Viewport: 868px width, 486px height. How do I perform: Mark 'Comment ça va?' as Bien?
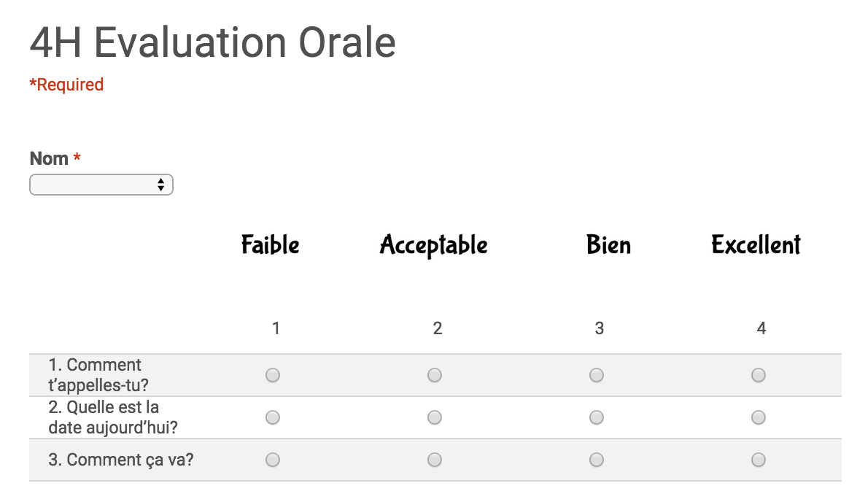[x=597, y=460]
